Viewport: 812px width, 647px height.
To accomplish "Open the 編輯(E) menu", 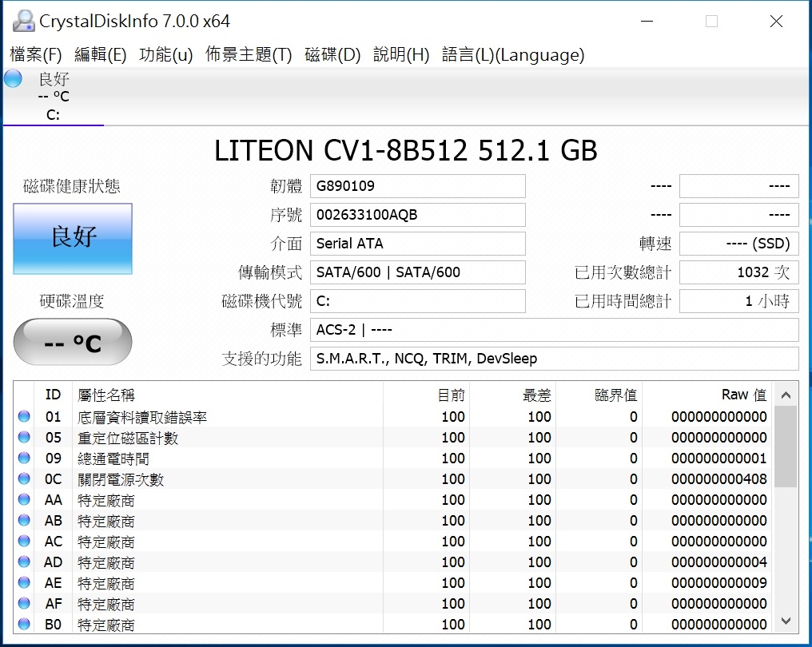I will click(101, 54).
